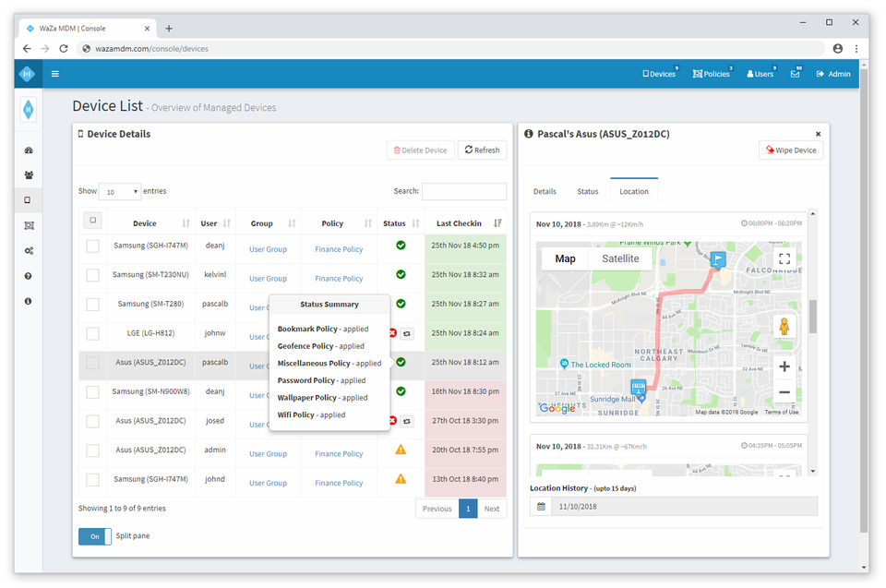
Task: Toggle the hamburger menu in the top bar
Action: 54,74
